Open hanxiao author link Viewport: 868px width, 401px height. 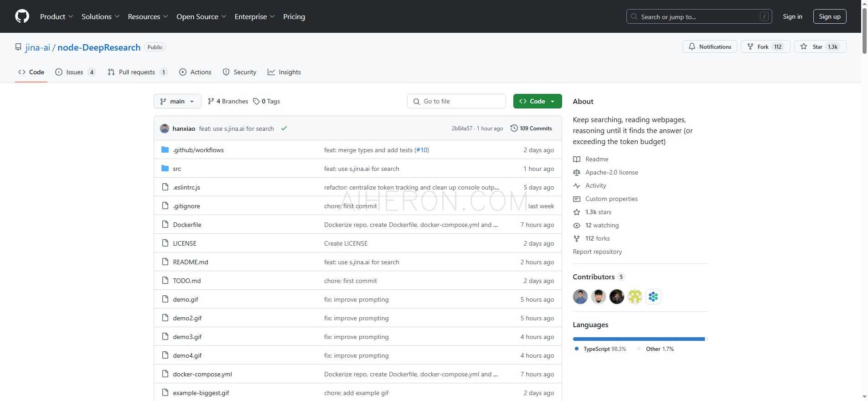pyautogui.click(x=184, y=129)
